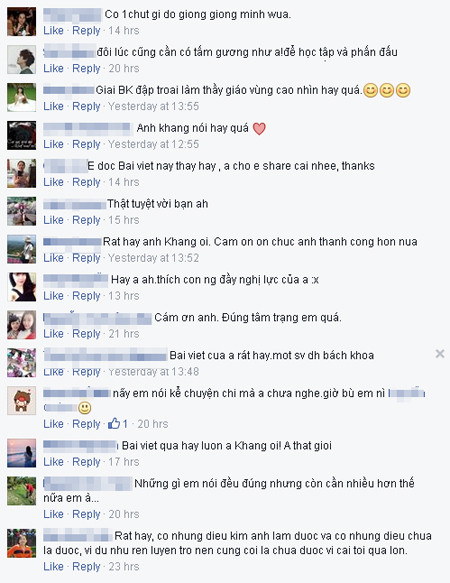Like the 'Co 1 chut gi do giong' comment
Viewport: 450px width, 583px height.
[53, 30]
